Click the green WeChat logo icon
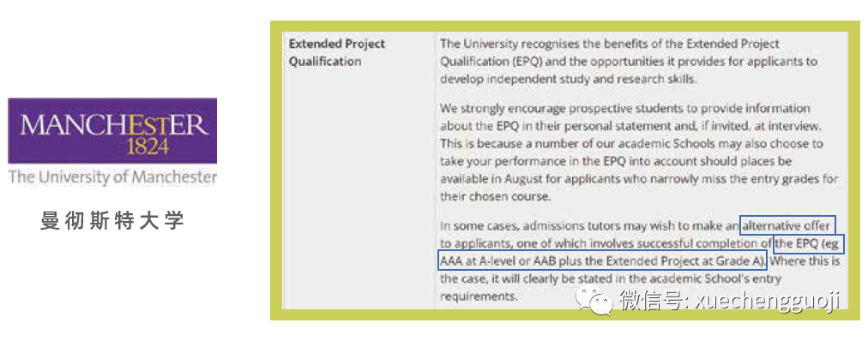The width and height of the screenshot is (868, 341). [594, 301]
